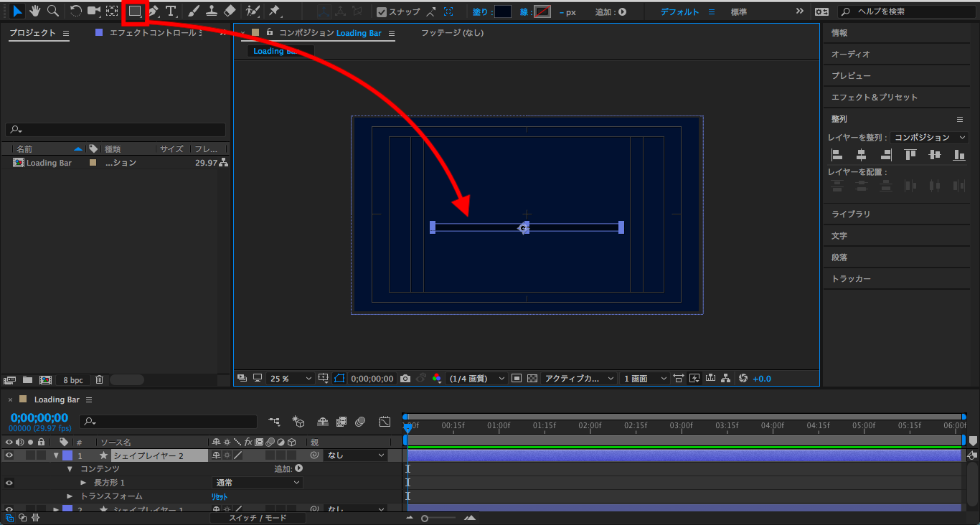Open the レイヤーを整列 コンポジション dropdown
The height and width of the screenshot is (525, 980).
click(x=930, y=138)
